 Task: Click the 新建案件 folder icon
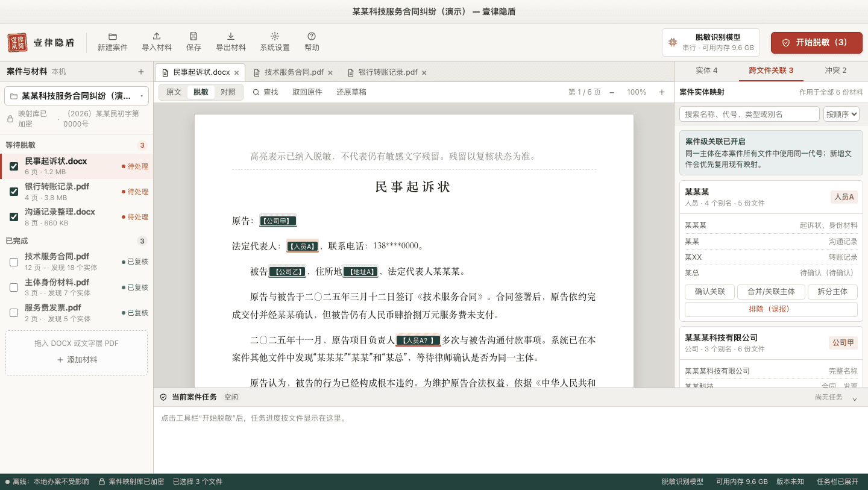point(113,36)
